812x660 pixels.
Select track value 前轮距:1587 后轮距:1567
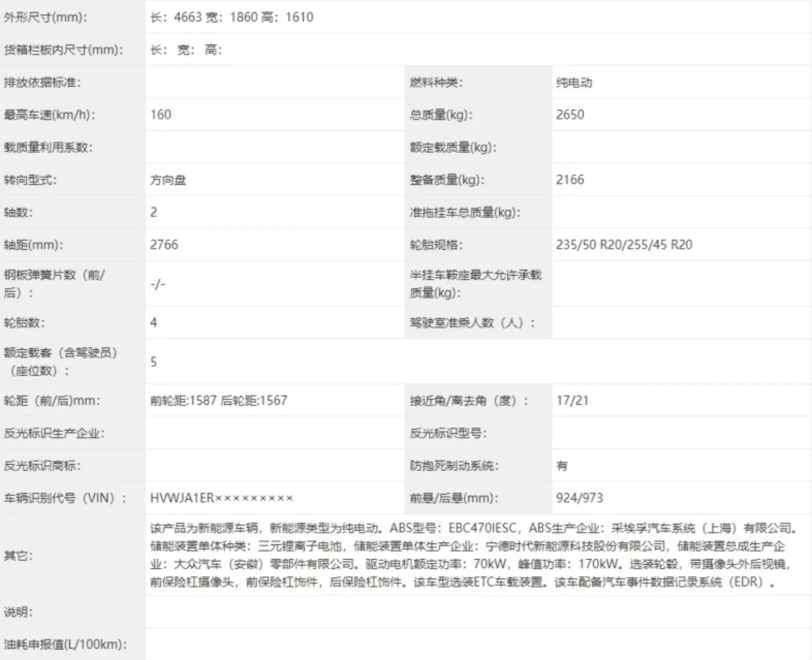218,400
